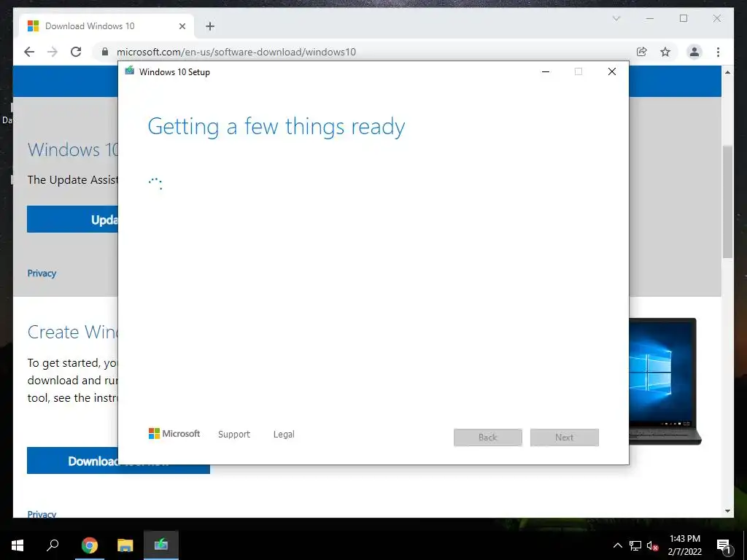Click the muted volume tray icon
The image size is (747, 560).
[652, 545]
